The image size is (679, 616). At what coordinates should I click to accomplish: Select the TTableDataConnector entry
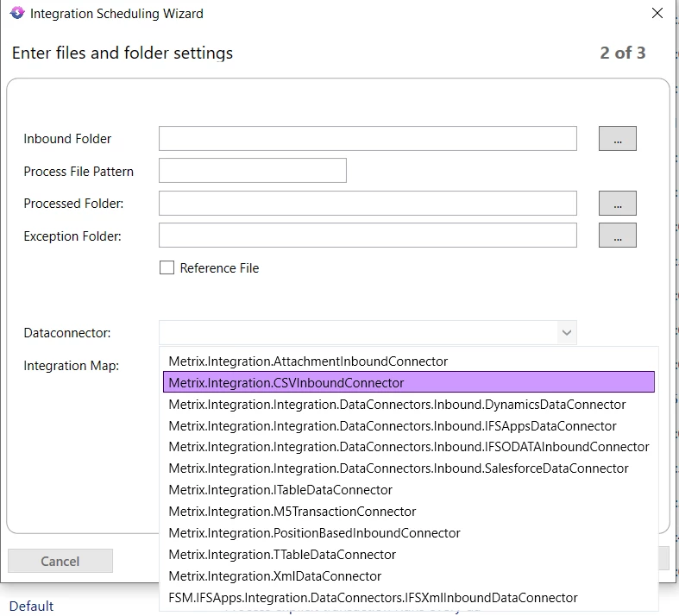(282, 555)
